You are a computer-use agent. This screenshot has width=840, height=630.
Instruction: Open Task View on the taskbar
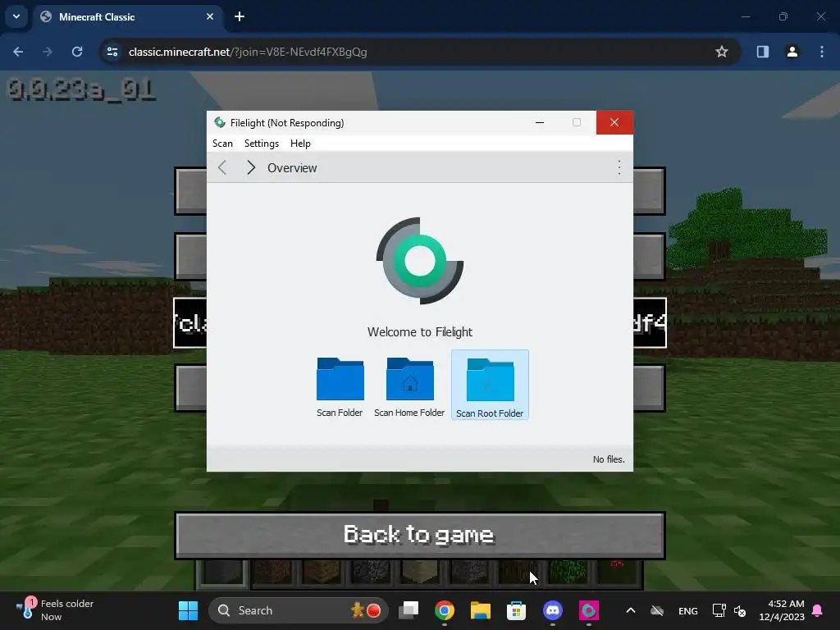click(409, 610)
